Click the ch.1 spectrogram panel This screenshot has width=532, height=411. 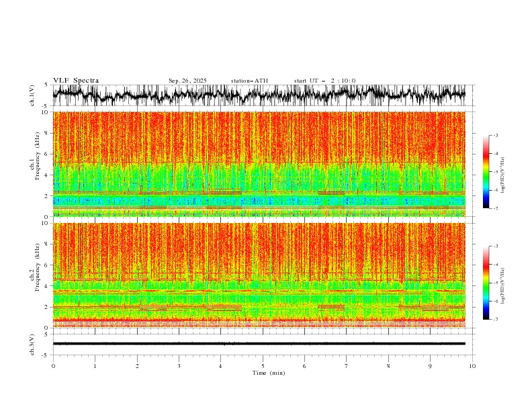pos(259,164)
